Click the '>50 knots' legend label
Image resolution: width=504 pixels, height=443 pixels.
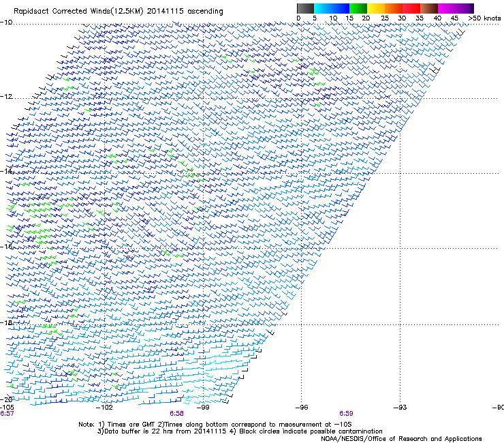[484, 18]
